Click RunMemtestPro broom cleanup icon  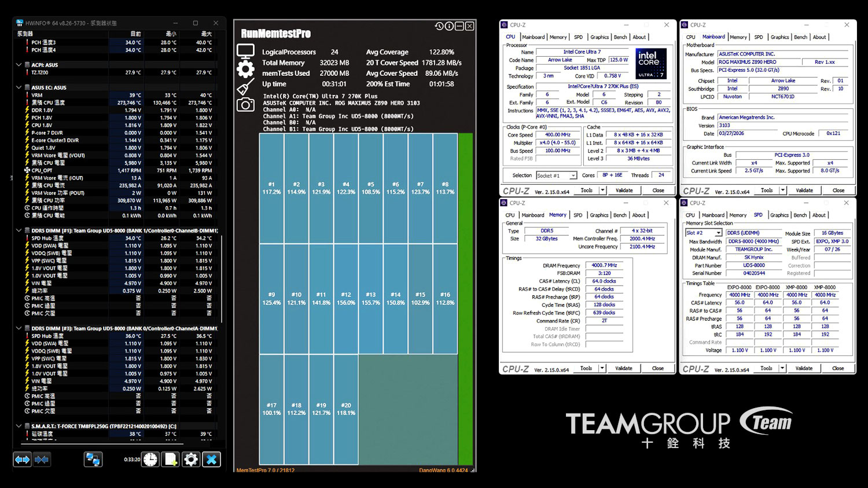[x=245, y=87]
